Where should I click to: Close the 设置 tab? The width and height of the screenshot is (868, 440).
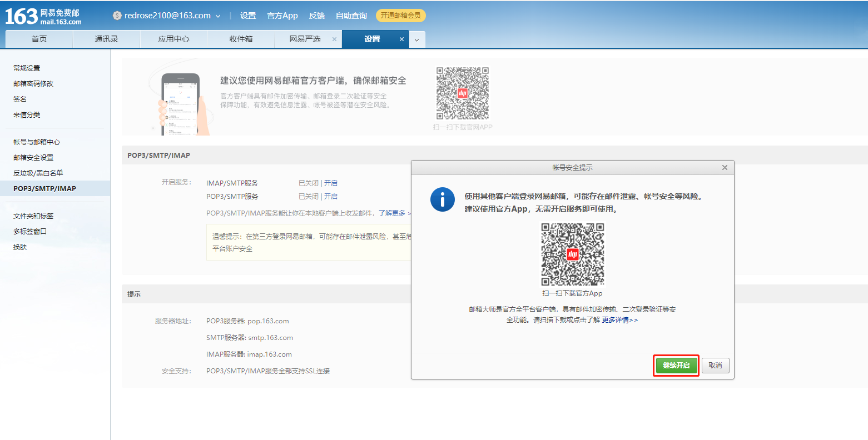tap(401, 39)
